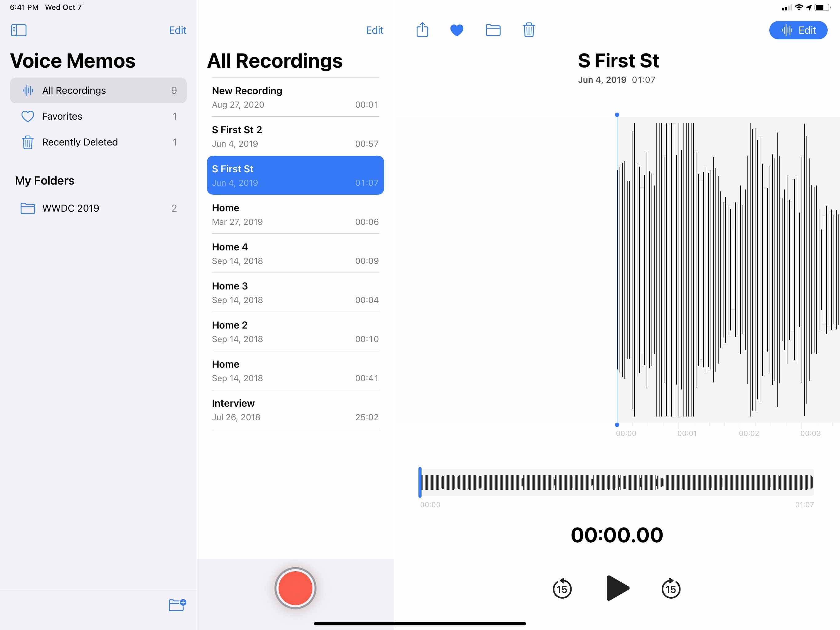Click the My Folders section heading
840x630 pixels.
pyautogui.click(x=45, y=181)
